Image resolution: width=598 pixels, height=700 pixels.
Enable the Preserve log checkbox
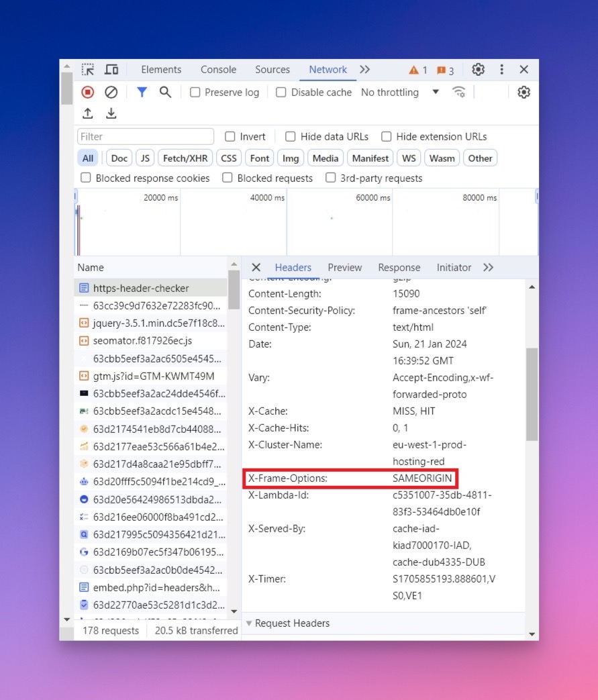coord(195,92)
